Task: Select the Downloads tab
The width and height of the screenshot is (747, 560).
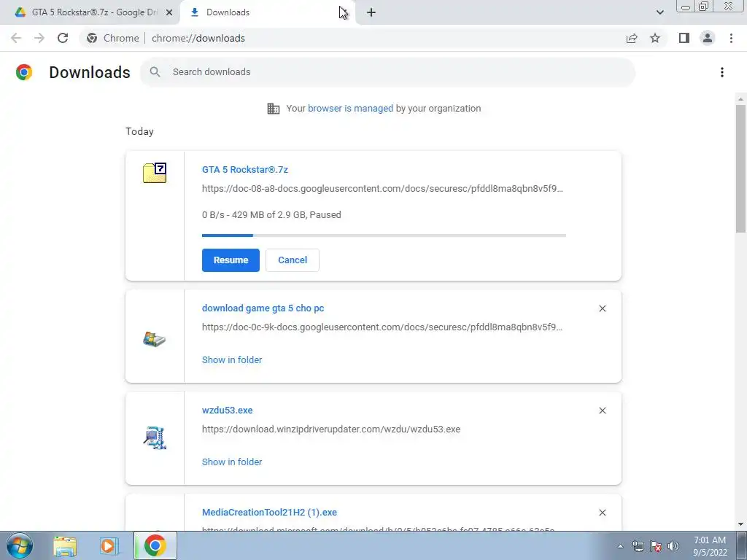Action: point(267,12)
